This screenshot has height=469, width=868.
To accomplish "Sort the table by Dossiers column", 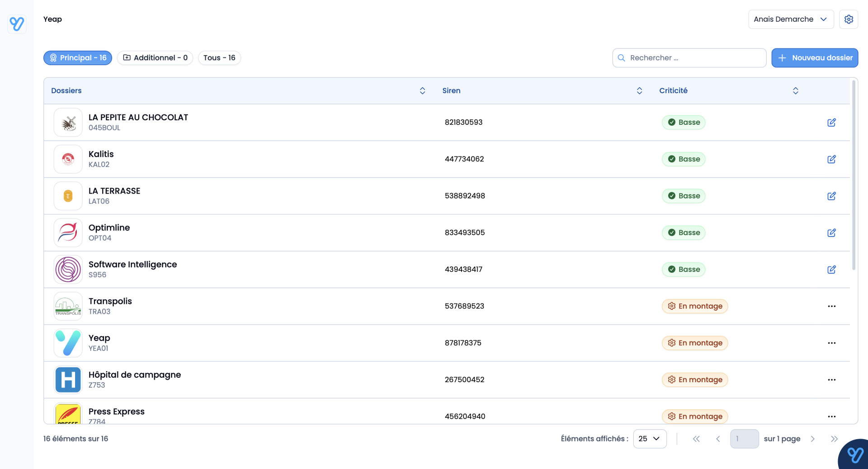I will click(422, 91).
